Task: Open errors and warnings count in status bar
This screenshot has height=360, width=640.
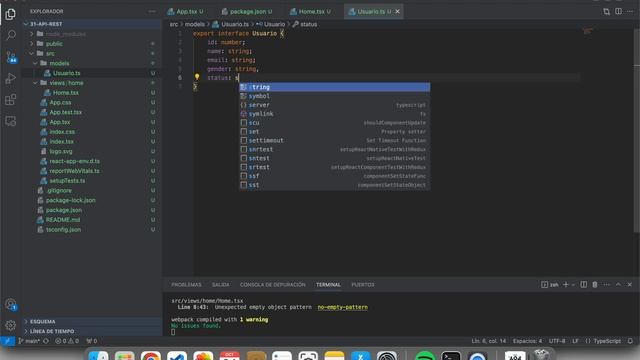Action: [x=67, y=341]
